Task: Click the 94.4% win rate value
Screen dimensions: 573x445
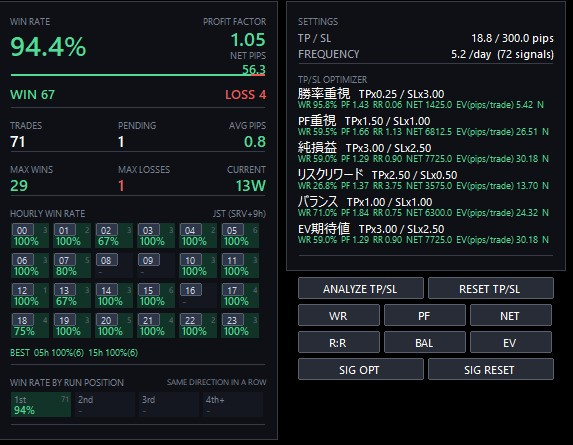Action: pos(48,47)
